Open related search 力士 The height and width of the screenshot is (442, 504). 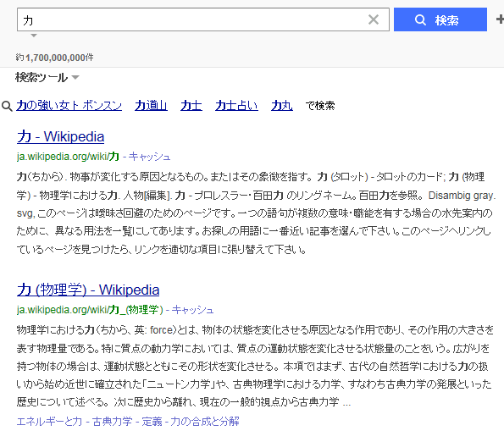pos(191,105)
